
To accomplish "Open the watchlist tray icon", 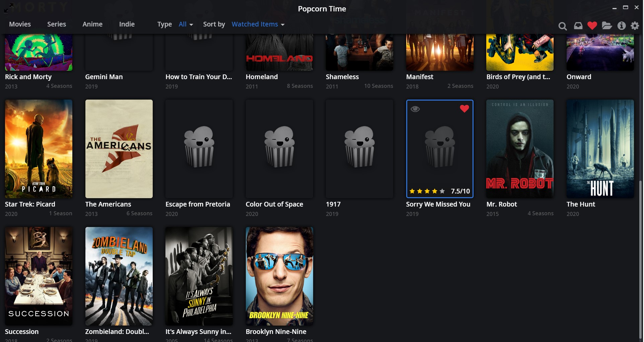I will (578, 25).
